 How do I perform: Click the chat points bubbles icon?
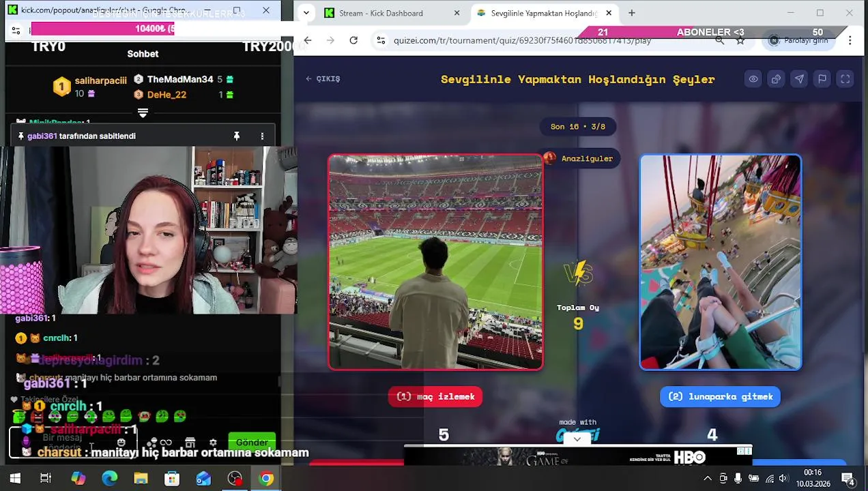pyautogui.click(x=152, y=443)
